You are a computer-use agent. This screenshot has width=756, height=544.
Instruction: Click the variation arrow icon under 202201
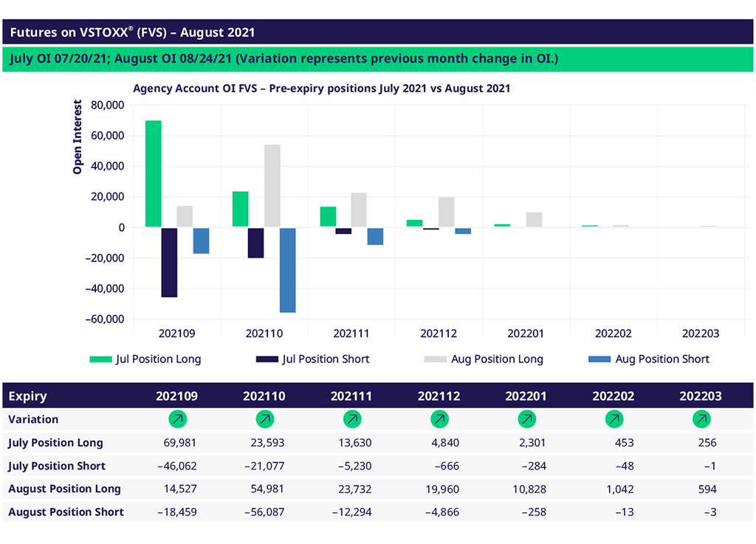(526, 419)
